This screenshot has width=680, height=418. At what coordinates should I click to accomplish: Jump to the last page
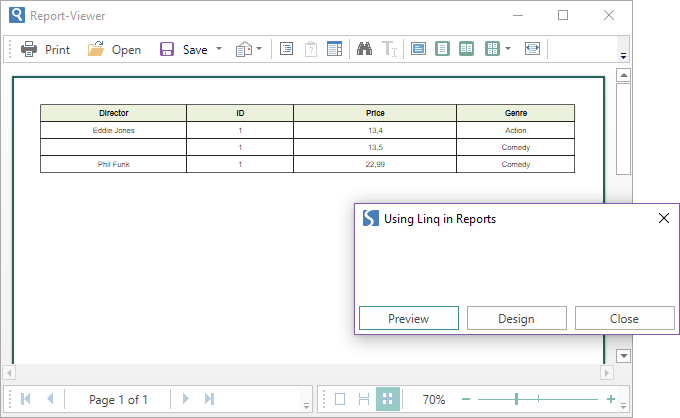[x=209, y=399]
